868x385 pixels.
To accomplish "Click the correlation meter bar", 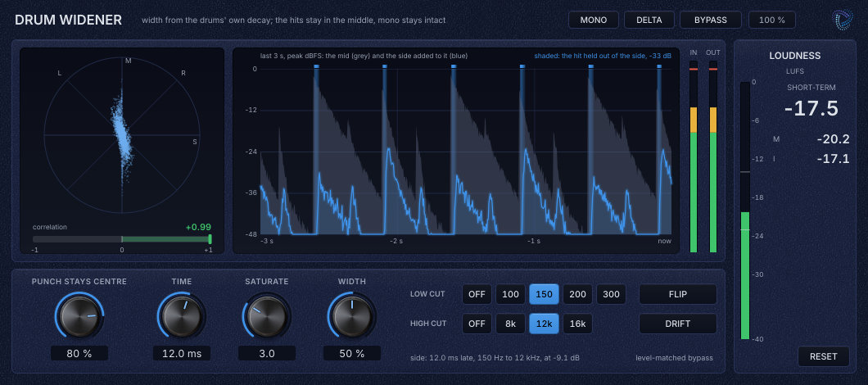I will coord(122,239).
